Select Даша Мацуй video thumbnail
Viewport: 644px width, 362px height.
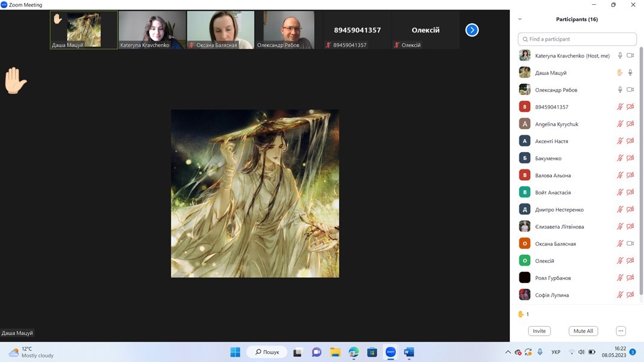pos(84,30)
